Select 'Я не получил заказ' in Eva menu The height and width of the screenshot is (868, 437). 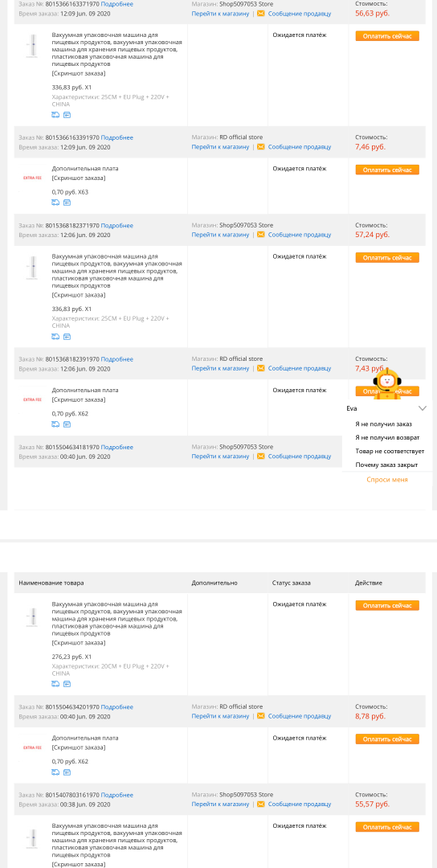tap(383, 424)
